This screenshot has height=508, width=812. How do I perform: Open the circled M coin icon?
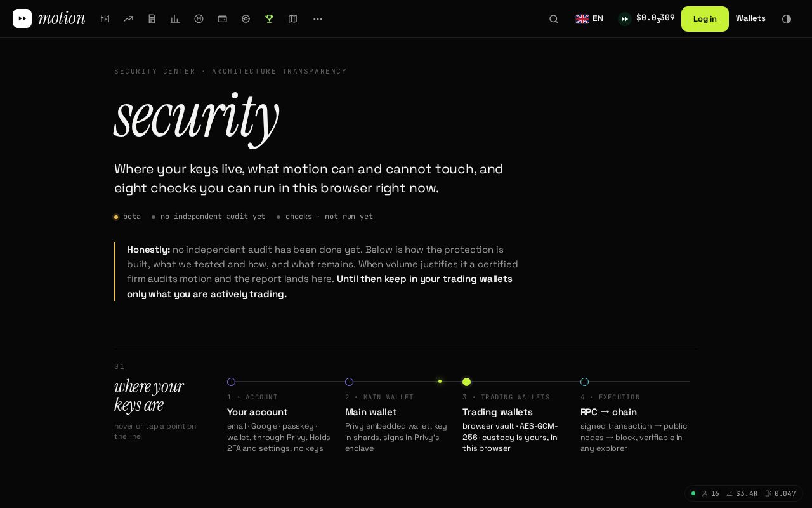(x=199, y=19)
